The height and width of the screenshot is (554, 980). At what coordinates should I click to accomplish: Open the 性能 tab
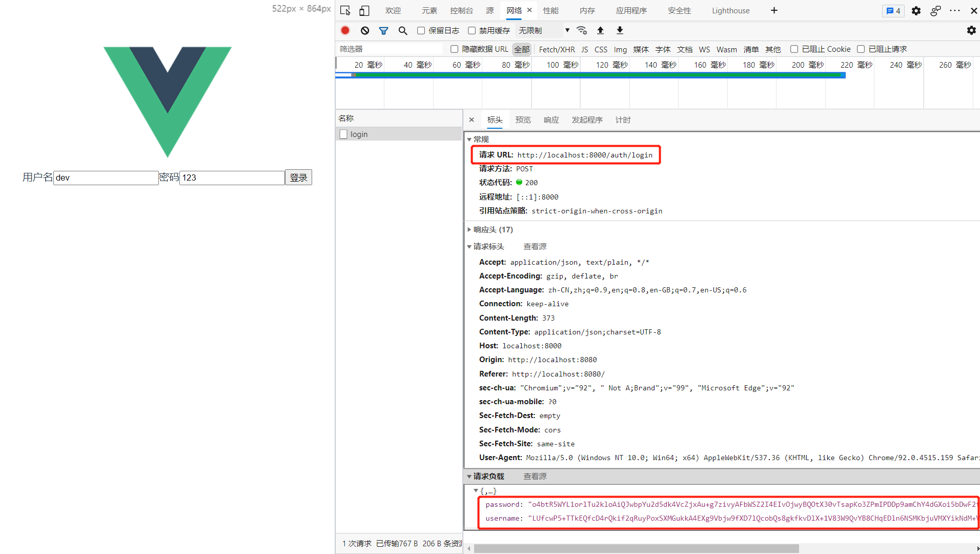click(550, 10)
